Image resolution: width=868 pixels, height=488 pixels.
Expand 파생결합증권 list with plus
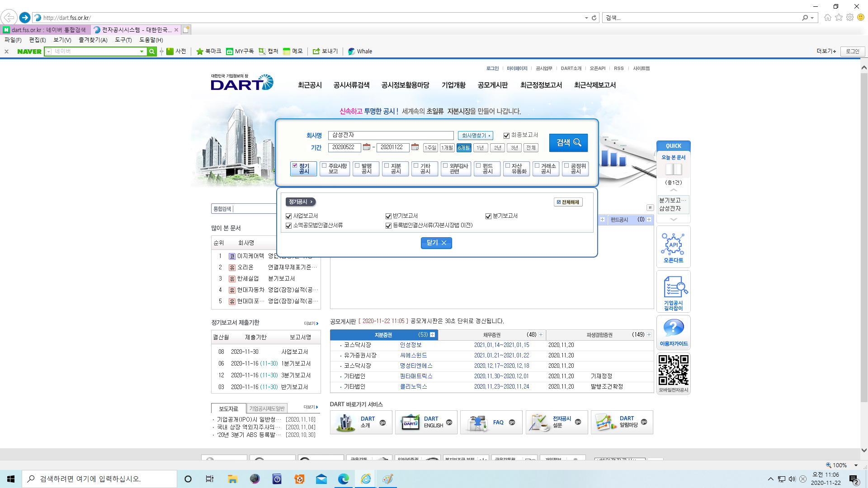[x=649, y=335]
